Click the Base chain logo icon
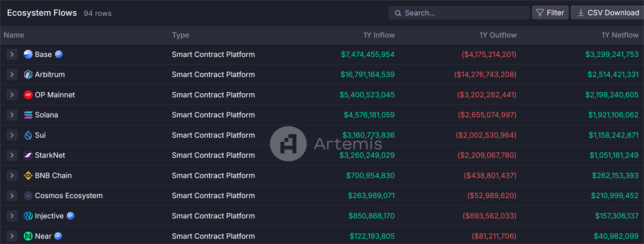This screenshot has width=644, height=244. pyautogui.click(x=28, y=54)
